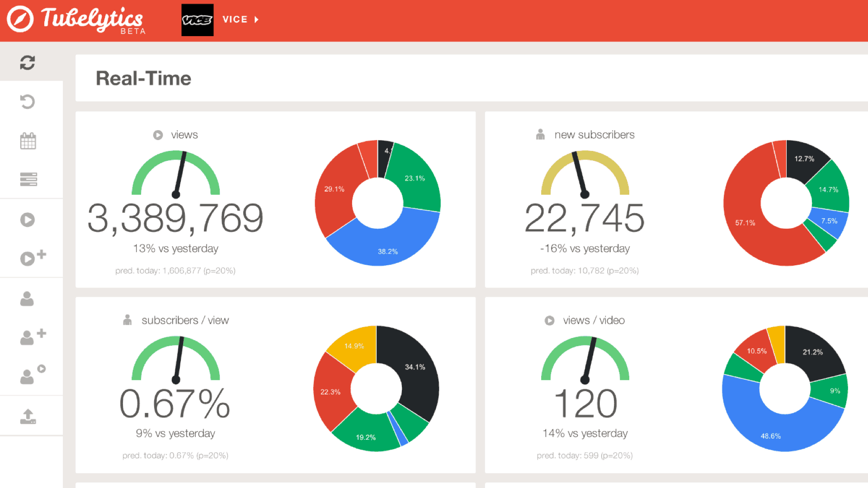The image size is (868, 488).
Task: Open the history icon with counterclockwise arrow
Action: (x=28, y=101)
